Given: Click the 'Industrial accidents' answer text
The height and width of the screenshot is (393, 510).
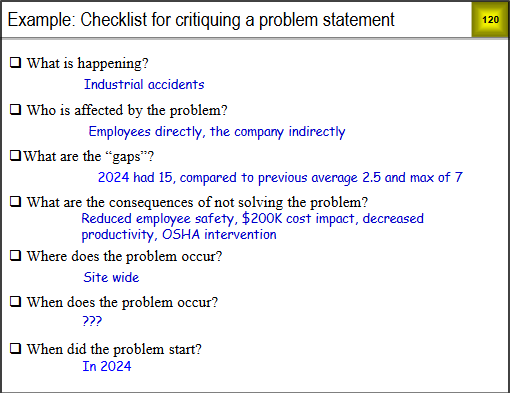Looking at the screenshot, I should 144,84.
